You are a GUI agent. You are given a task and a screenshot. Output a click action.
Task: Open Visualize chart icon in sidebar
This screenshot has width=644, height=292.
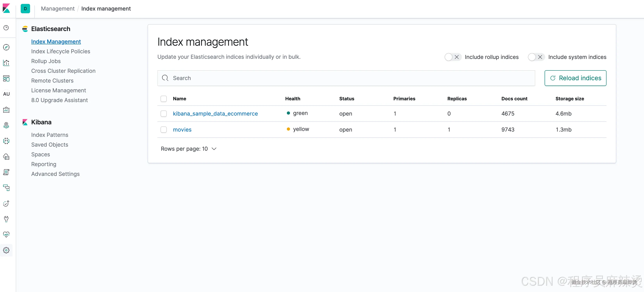[6, 63]
